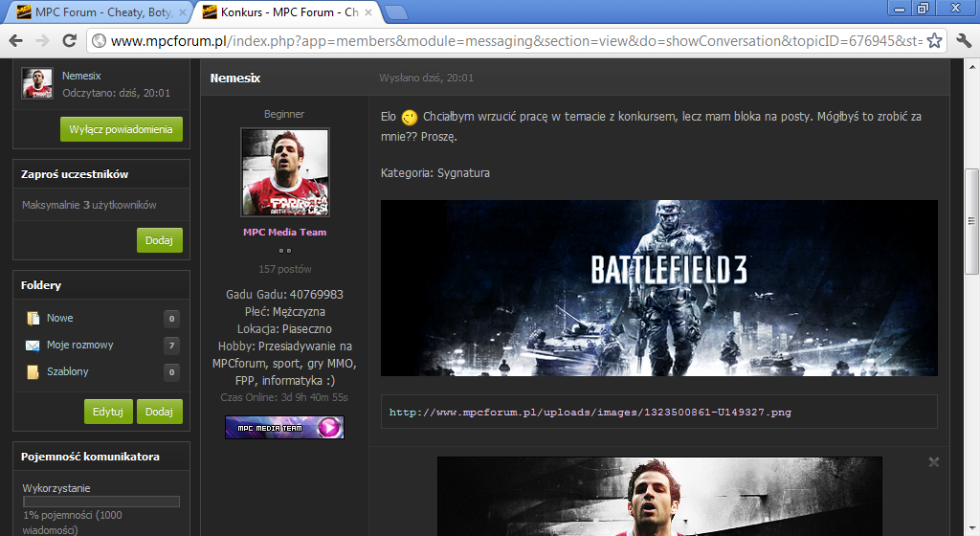This screenshot has width=980, height=536.
Task: Click 'Lokacja: Piaseczno' text
Action: click(284, 328)
